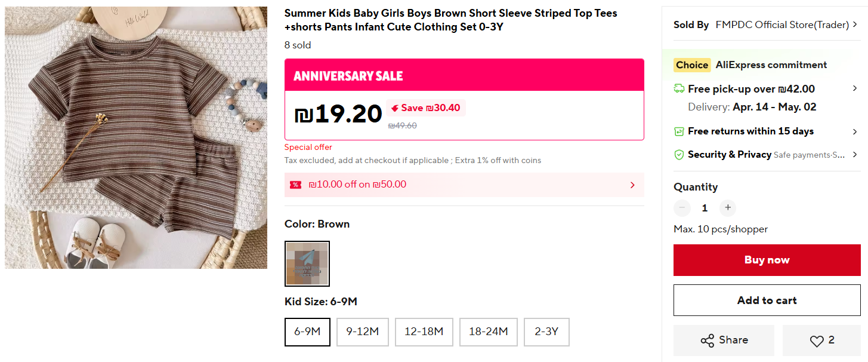Expand the FMPDC Official Store seller chevron
Screen dimensions: 868x362
click(x=855, y=25)
